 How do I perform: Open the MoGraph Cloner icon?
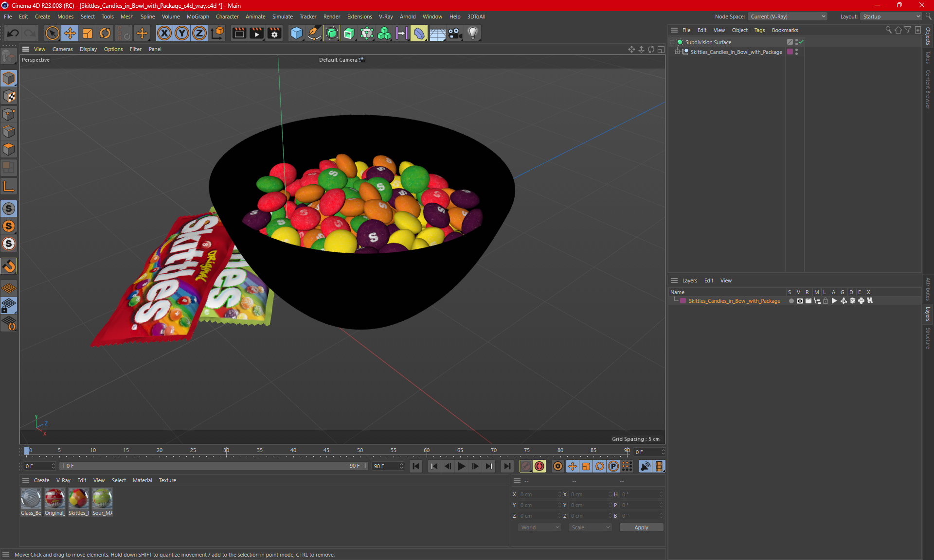click(x=384, y=33)
